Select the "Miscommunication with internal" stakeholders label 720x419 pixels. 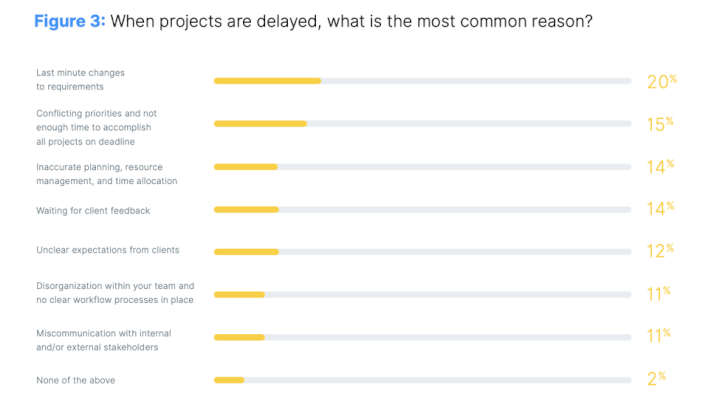pos(99,340)
